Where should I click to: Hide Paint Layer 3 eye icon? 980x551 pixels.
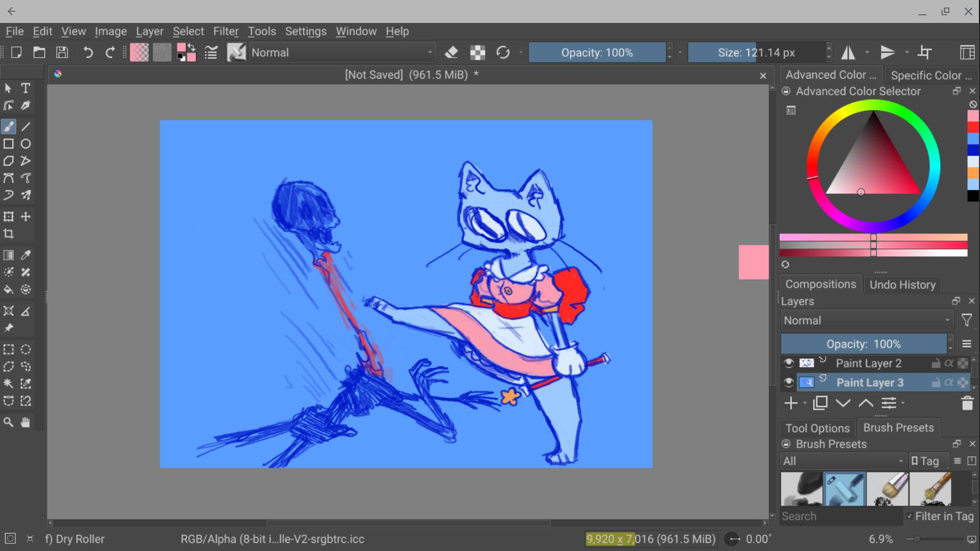tap(789, 382)
